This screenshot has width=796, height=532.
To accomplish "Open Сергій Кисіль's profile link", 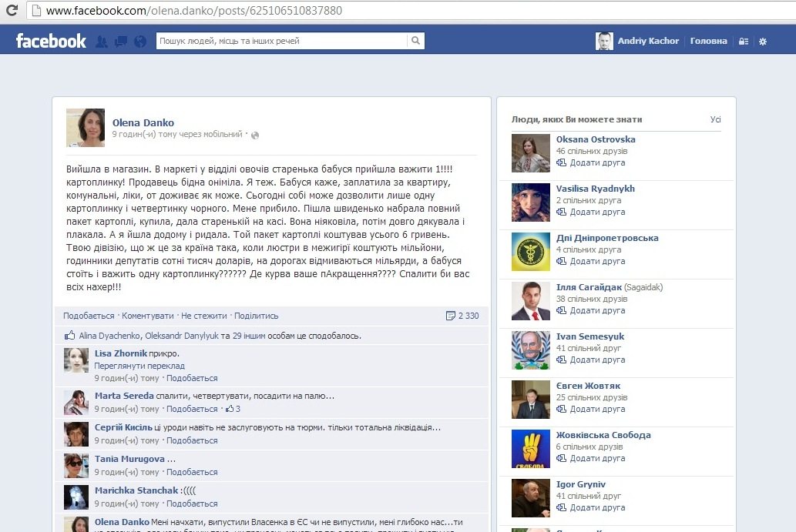I will 123,427.
